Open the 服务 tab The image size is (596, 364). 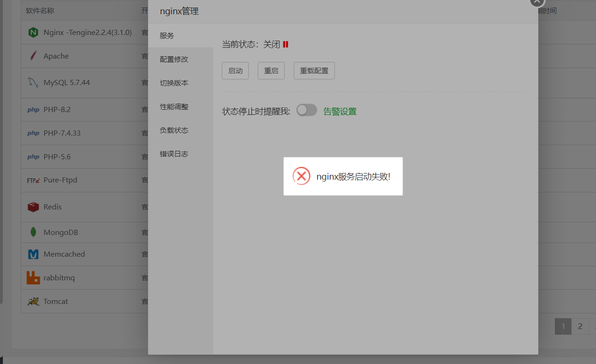pyautogui.click(x=181, y=35)
